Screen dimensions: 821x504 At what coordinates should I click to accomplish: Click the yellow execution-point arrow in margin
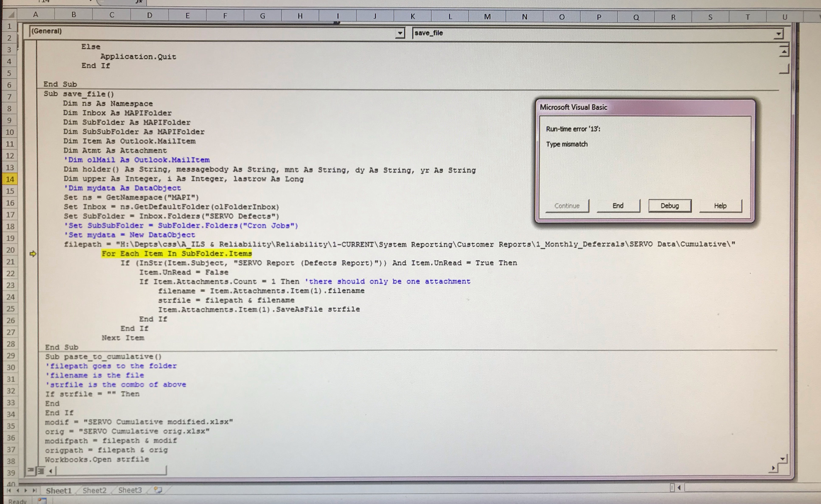coord(33,254)
